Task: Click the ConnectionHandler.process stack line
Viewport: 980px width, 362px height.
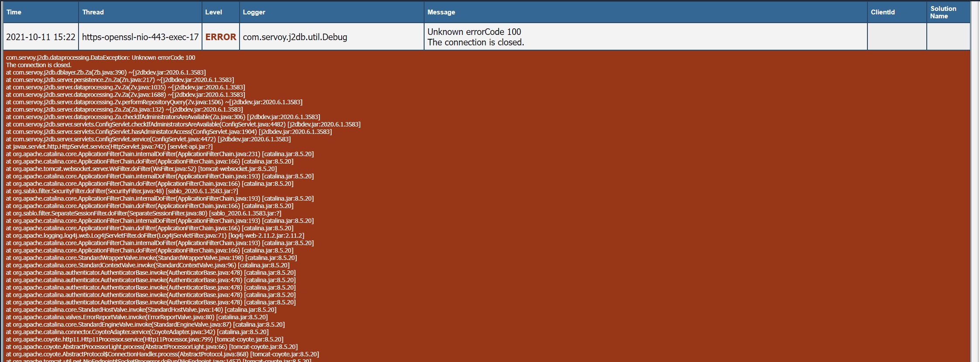Action: (162, 354)
